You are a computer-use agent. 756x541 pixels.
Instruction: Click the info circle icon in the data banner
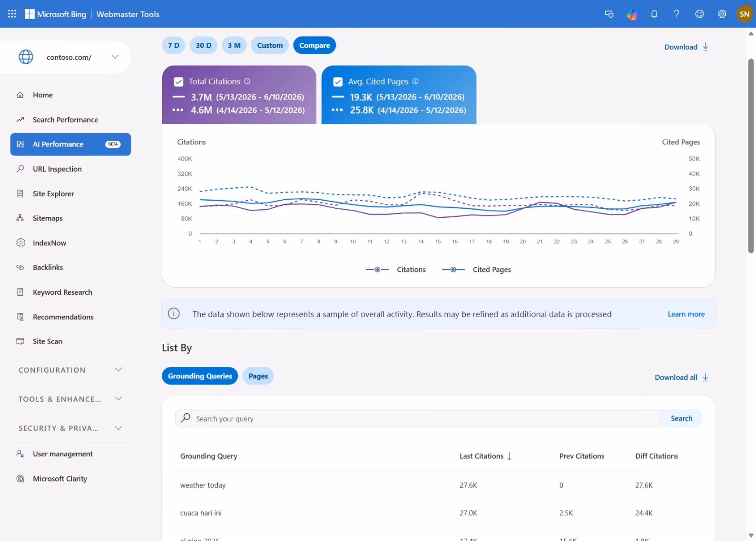(x=174, y=314)
